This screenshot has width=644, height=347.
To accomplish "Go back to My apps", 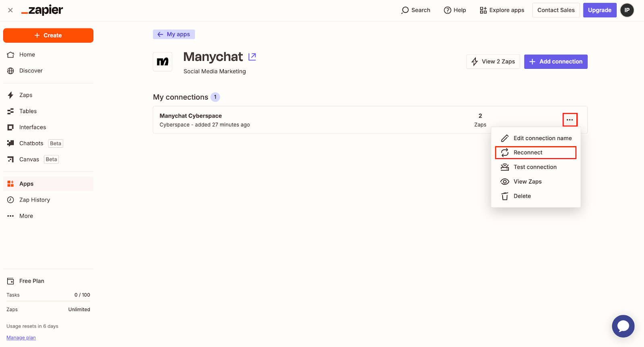I will tap(174, 34).
